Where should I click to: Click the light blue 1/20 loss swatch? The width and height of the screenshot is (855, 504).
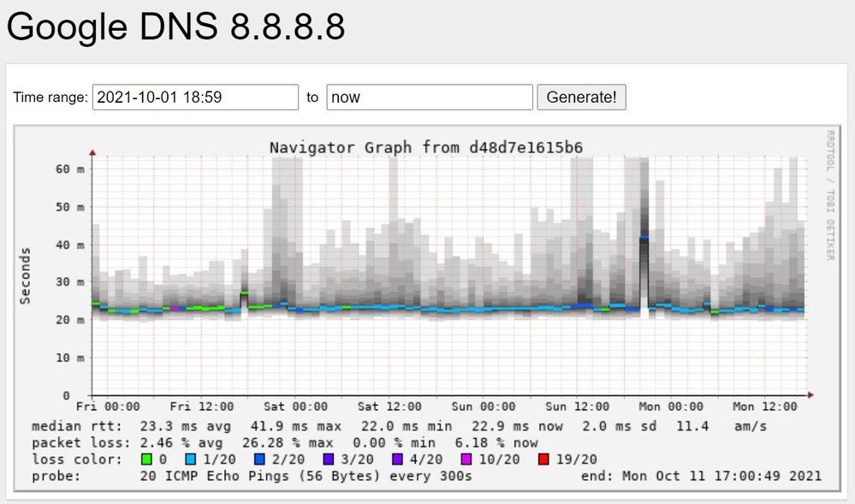190,460
